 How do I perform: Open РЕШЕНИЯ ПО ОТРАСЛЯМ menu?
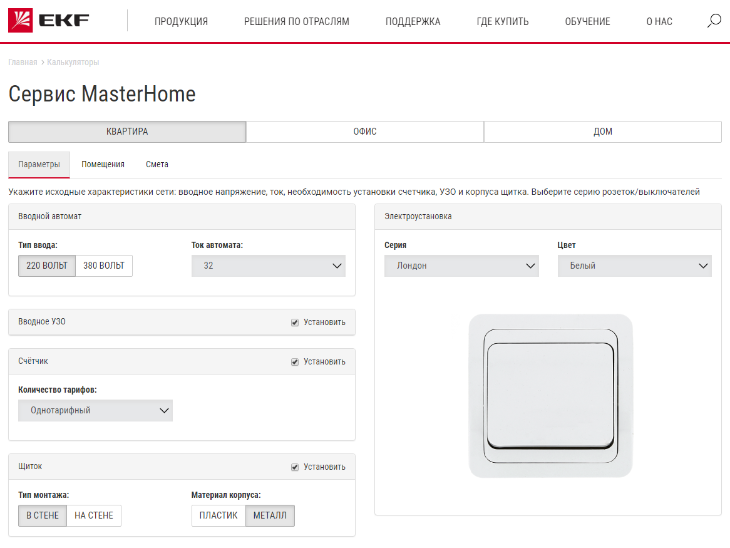coord(297,21)
